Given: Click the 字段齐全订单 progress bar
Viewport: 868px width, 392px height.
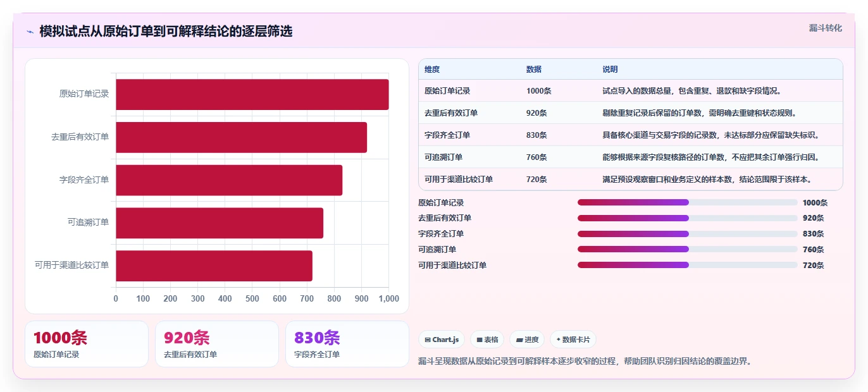Looking at the screenshot, I should [x=687, y=234].
